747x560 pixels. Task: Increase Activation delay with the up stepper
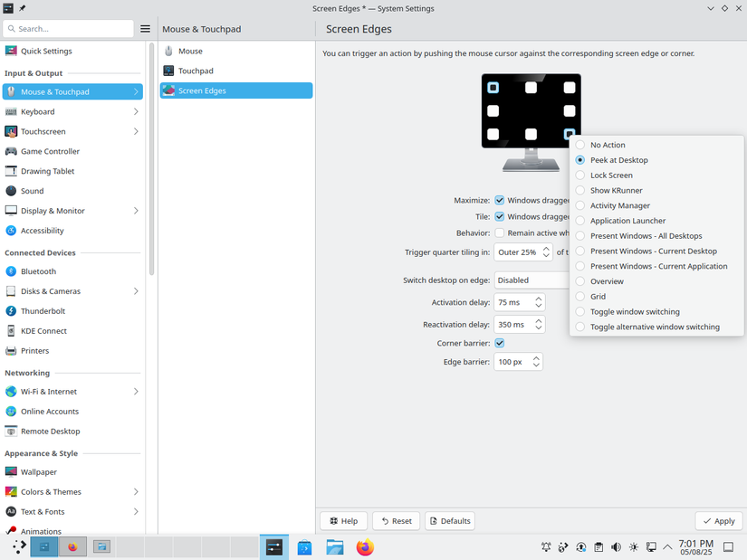538,299
